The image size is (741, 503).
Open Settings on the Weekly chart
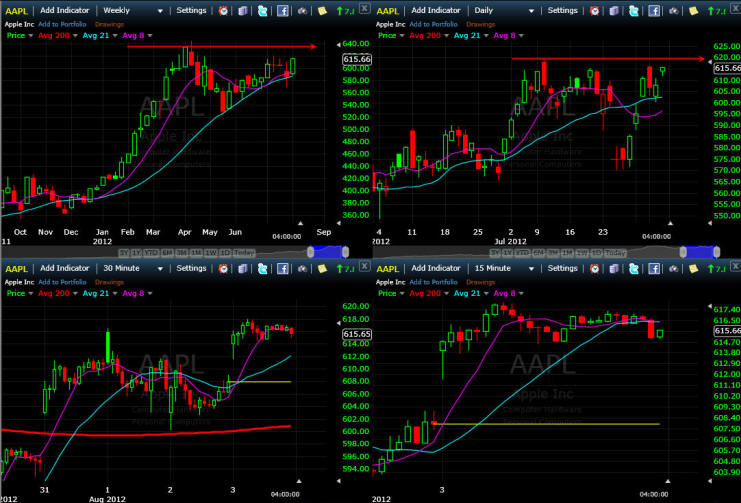pos(191,10)
